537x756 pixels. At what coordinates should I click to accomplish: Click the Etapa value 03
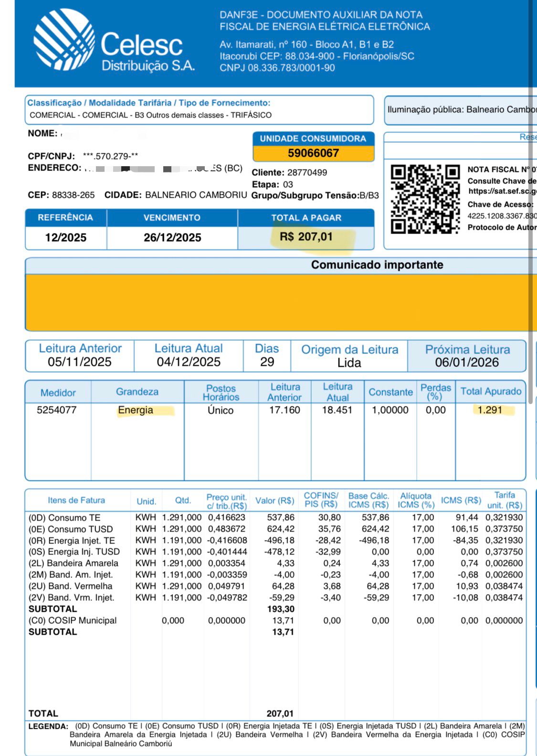coord(288,184)
